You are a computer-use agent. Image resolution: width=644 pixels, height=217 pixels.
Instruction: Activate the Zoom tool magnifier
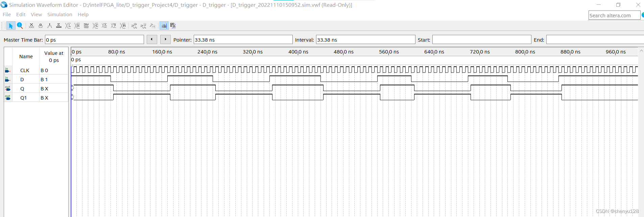tap(20, 26)
